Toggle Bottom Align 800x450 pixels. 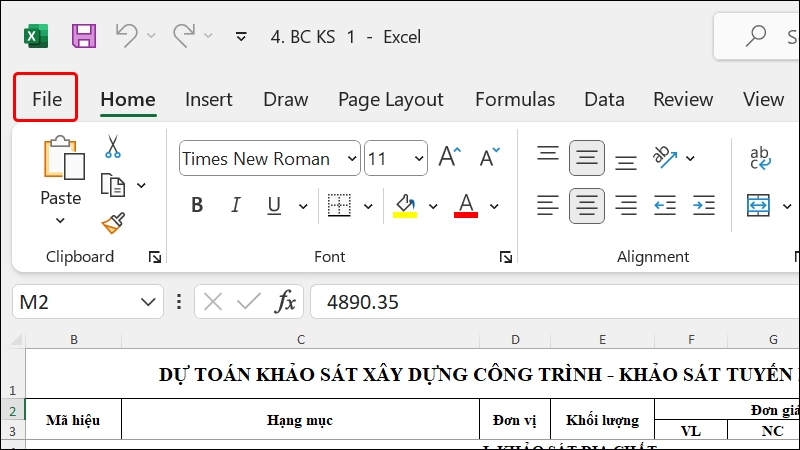(626, 162)
